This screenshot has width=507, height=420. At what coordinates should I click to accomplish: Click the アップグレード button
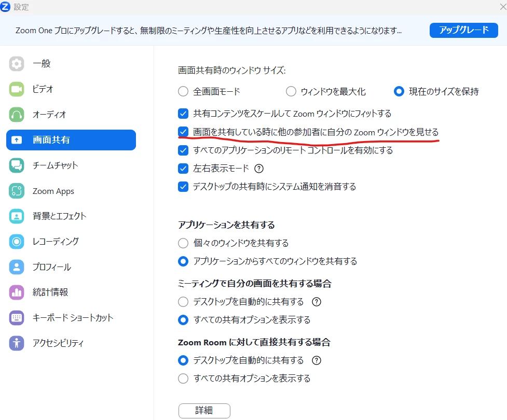pos(464,30)
